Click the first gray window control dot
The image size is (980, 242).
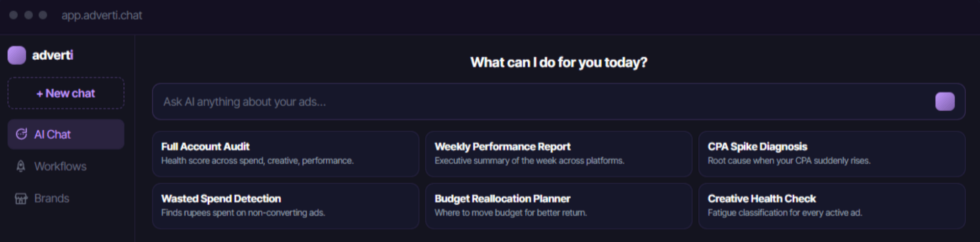14,15
